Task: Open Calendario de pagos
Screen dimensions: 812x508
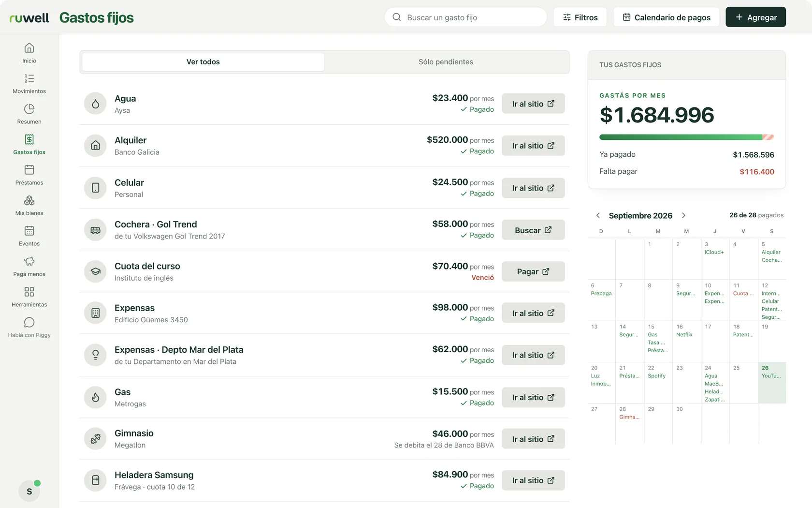Action: click(666, 17)
